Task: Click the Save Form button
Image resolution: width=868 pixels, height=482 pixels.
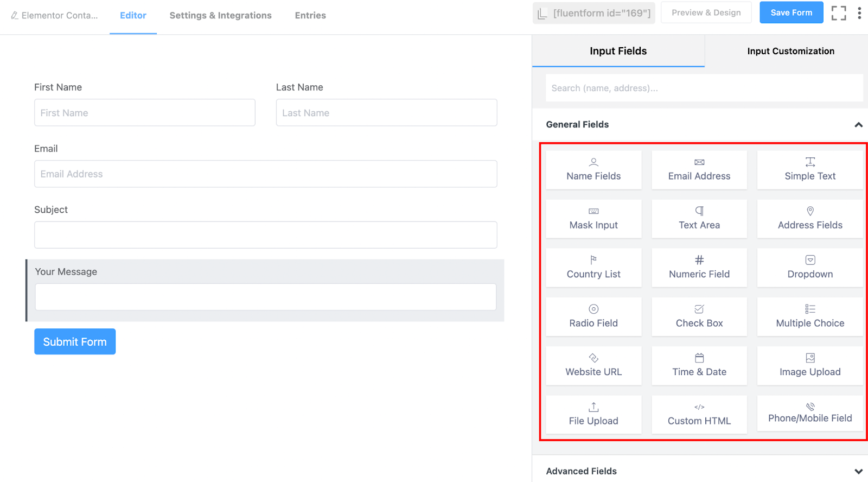Action: click(x=791, y=12)
